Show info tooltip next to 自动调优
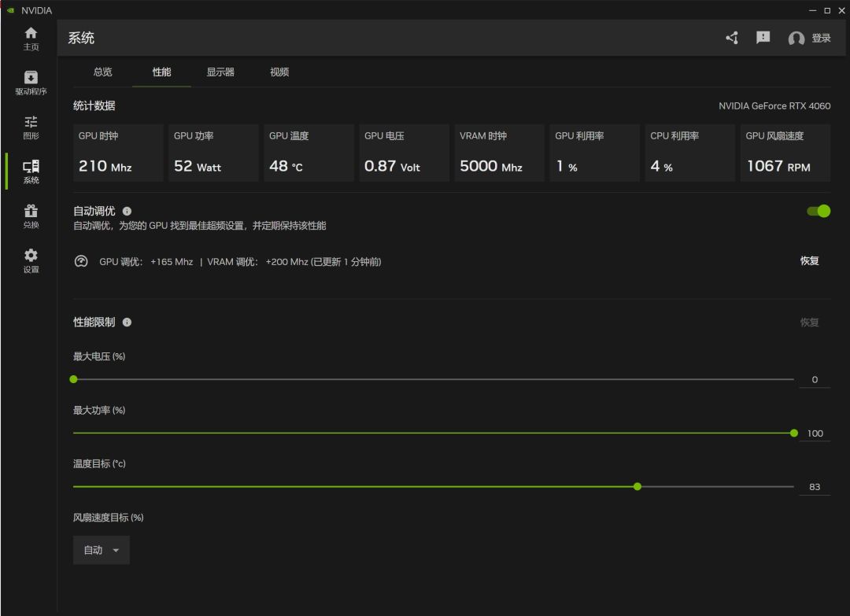The width and height of the screenshot is (850, 616). (128, 212)
